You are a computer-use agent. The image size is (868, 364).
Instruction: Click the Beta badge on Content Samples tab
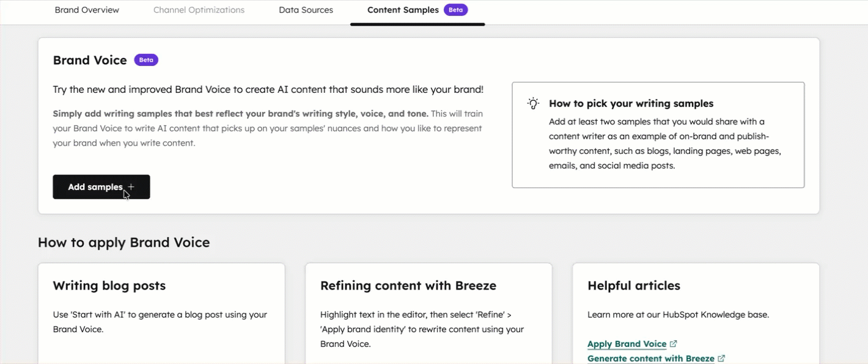[x=455, y=10]
